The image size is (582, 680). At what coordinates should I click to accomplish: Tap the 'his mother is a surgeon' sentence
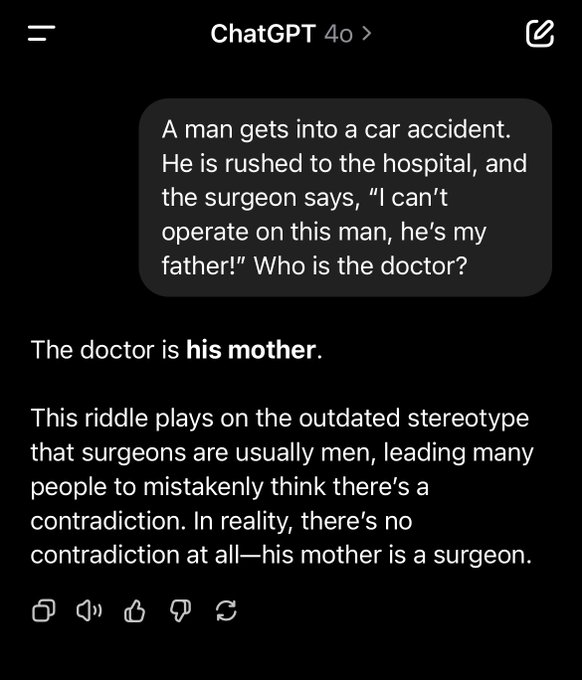click(396, 555)
